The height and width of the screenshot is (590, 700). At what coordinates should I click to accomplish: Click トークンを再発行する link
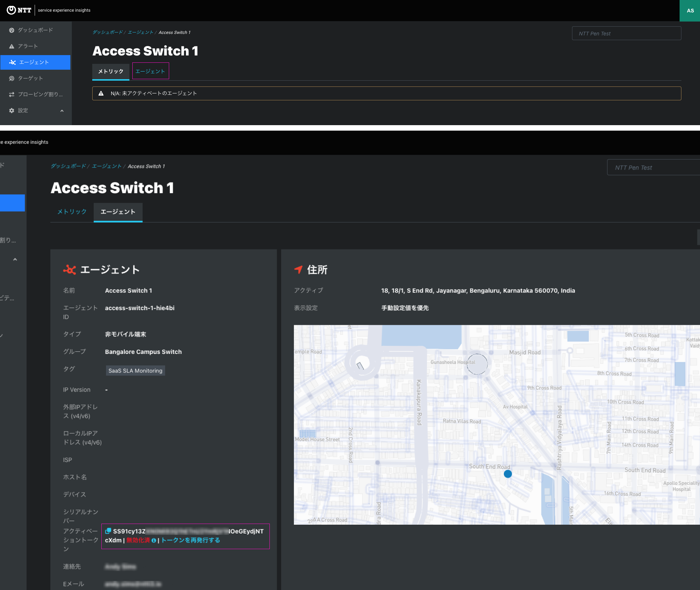point(190,540)
